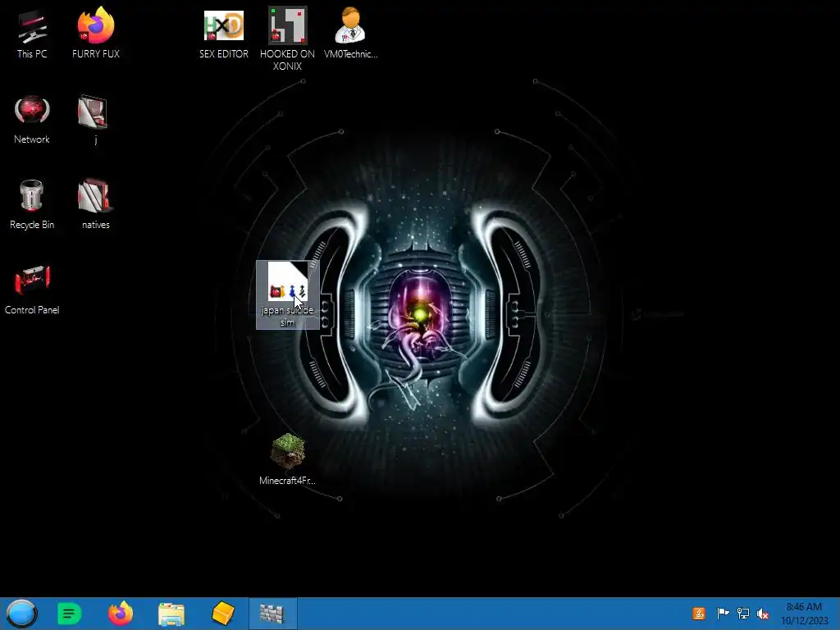Select the Minecraft4Fr... grass block icon

287,459
